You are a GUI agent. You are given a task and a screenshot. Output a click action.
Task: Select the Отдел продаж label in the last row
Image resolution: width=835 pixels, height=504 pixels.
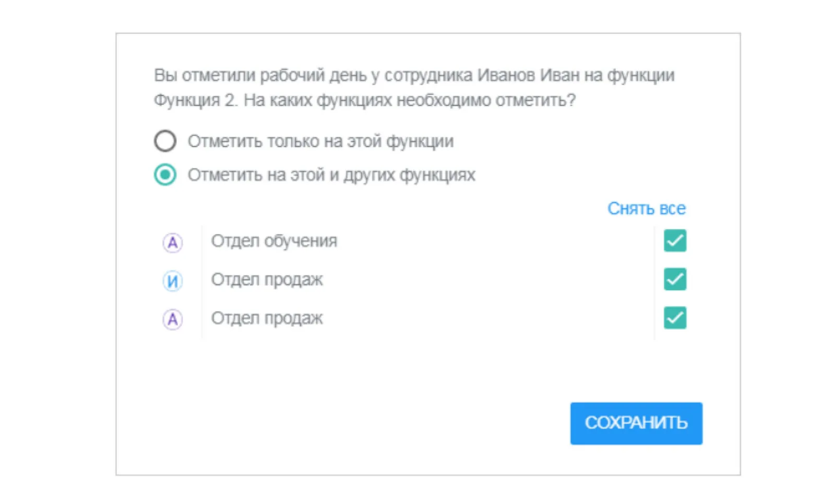(267, 318)
